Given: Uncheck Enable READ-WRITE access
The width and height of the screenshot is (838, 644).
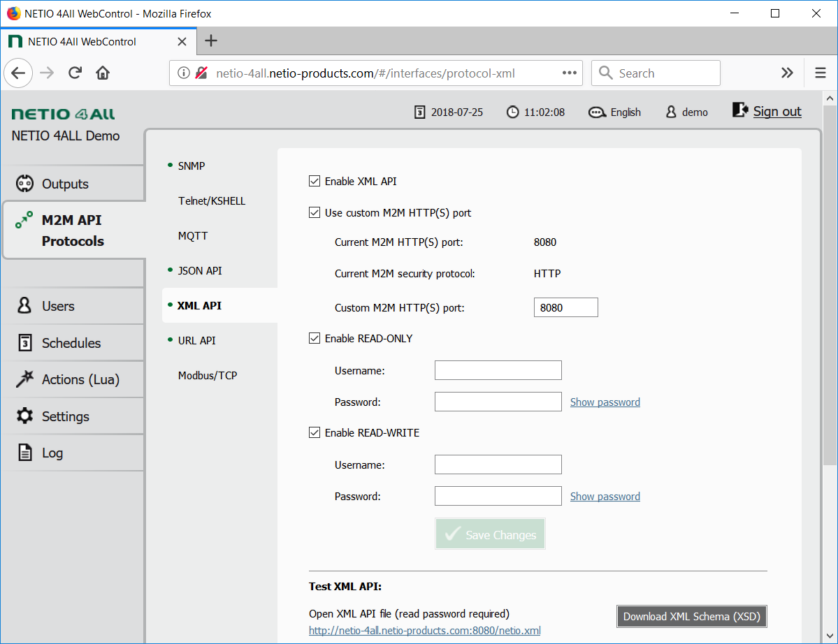Looking at the screenshot, I should [315, 432].
